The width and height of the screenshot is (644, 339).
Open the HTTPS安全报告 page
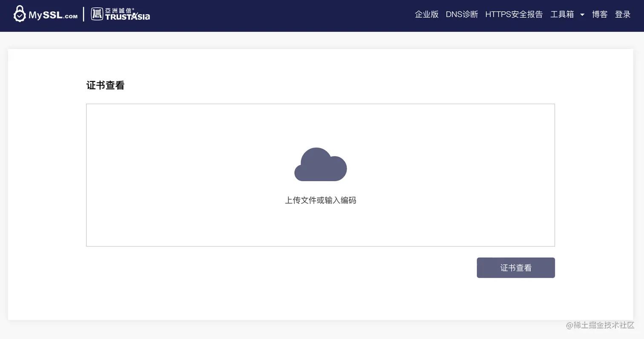click(x=514, y=14)
